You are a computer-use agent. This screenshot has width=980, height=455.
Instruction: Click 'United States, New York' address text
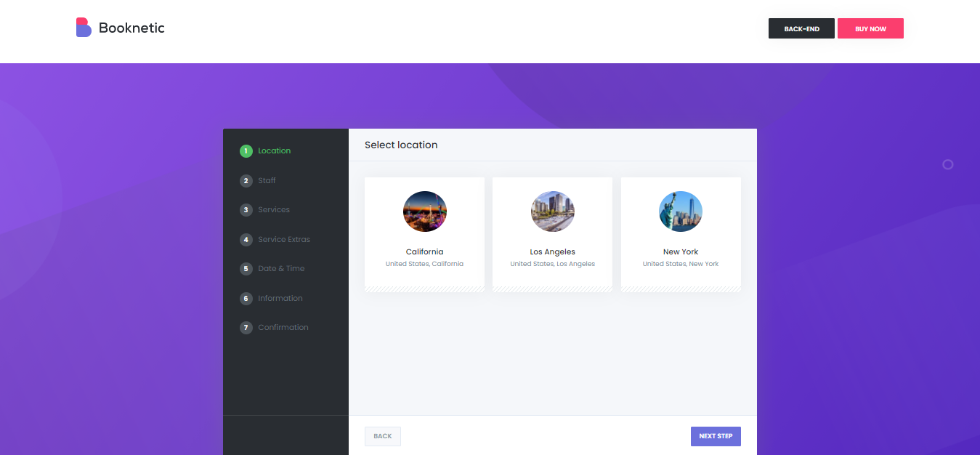coord(681,264)
